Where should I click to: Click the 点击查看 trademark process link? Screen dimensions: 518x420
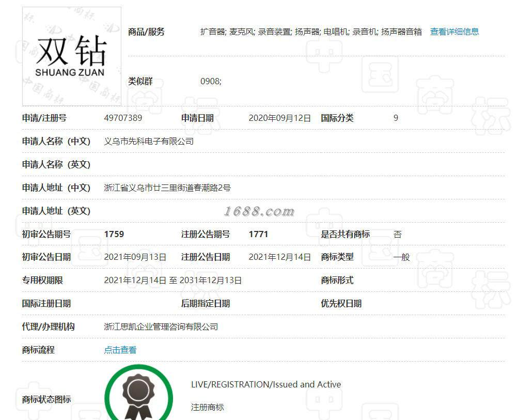[x=120, y=350]
